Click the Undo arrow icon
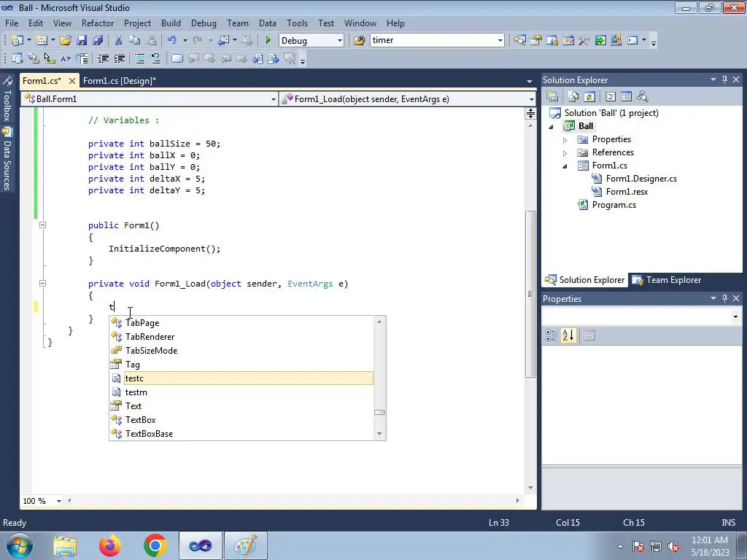This screenshot has width=747, height=560. (172, 41)
